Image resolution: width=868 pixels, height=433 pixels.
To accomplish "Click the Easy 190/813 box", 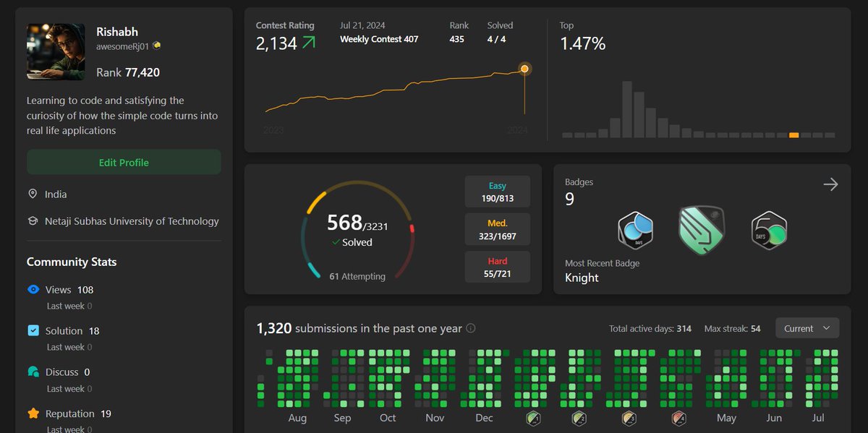I will tap(498, 192).
